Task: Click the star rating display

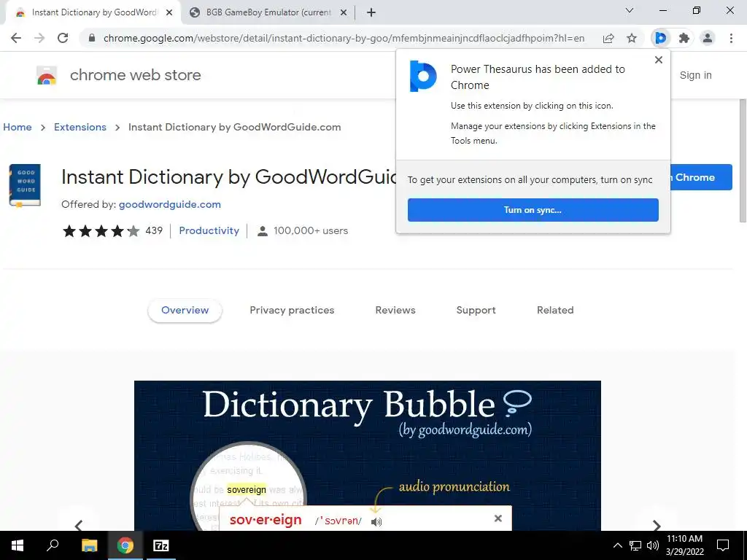Action: click(101, 231)
